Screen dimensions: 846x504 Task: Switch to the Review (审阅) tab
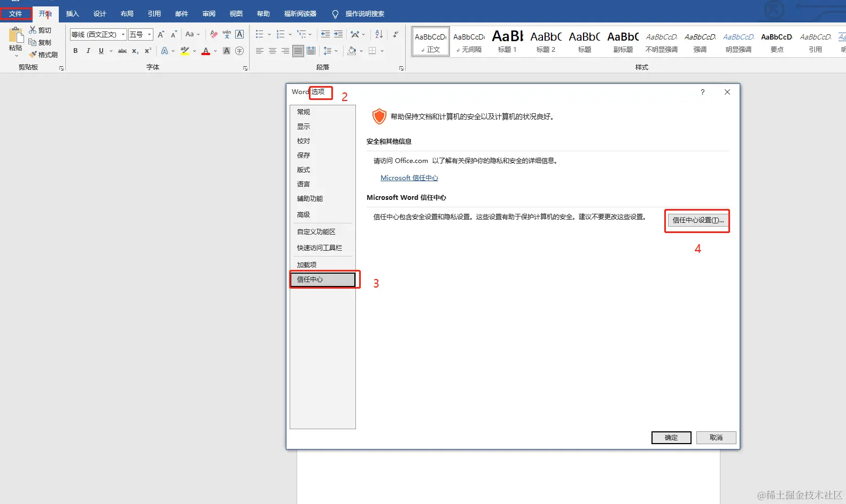click(x=208, y=14)
